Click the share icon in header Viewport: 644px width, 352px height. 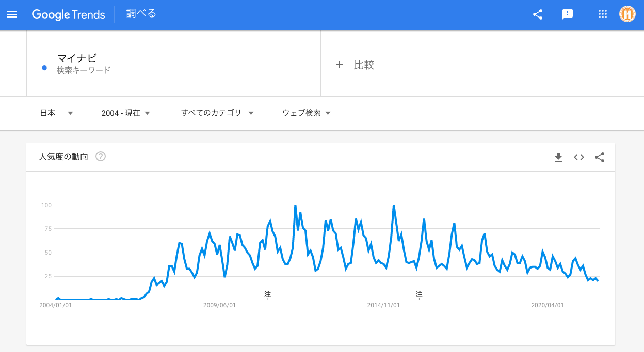pyautogui.click(x=538, y=14)
